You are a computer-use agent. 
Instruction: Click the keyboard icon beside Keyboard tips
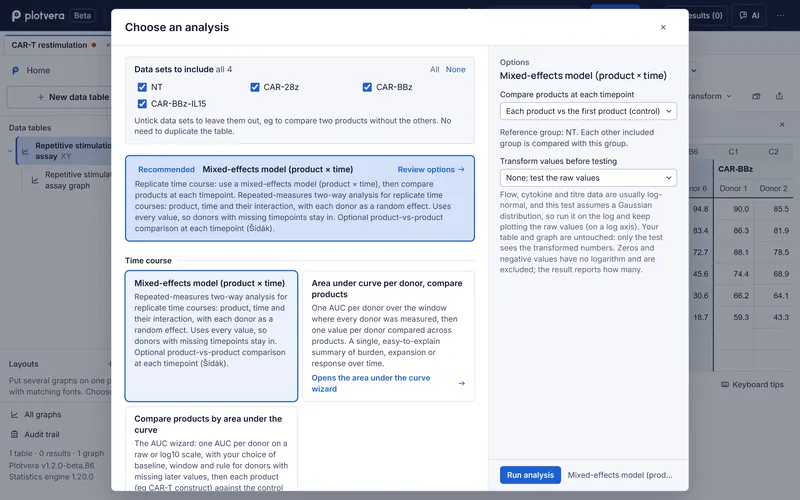coord(725,385)
